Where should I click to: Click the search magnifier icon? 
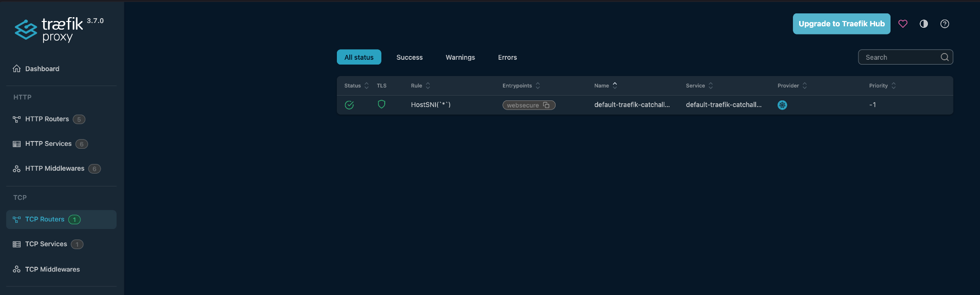[x=945, y=57]
